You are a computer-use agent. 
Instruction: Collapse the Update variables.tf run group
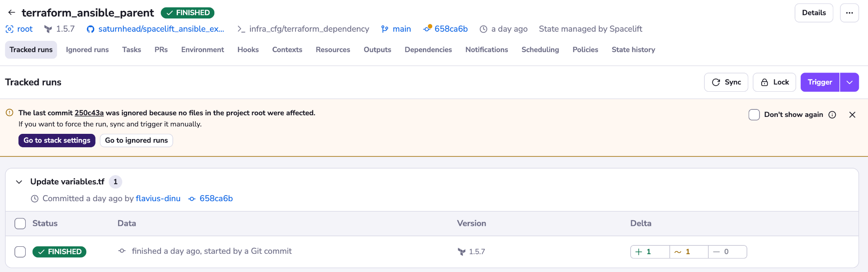(x=19, y=182)
